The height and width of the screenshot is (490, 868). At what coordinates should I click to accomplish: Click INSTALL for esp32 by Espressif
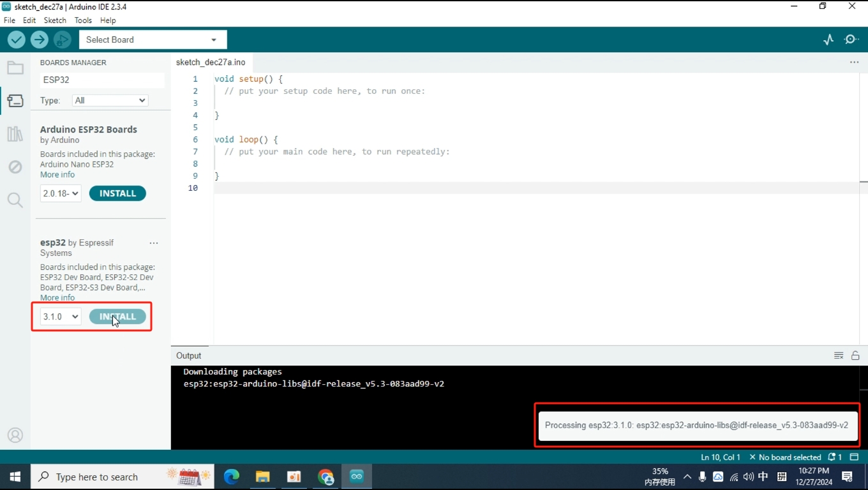pyautogui.click(x=117, y=316)
